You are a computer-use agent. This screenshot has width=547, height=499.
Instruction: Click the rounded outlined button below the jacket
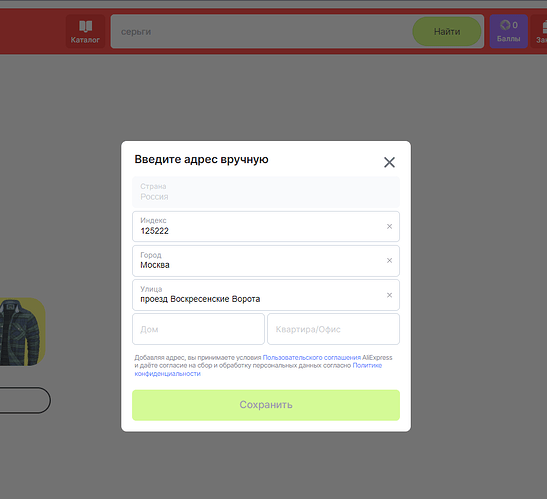tap(25, 400)
